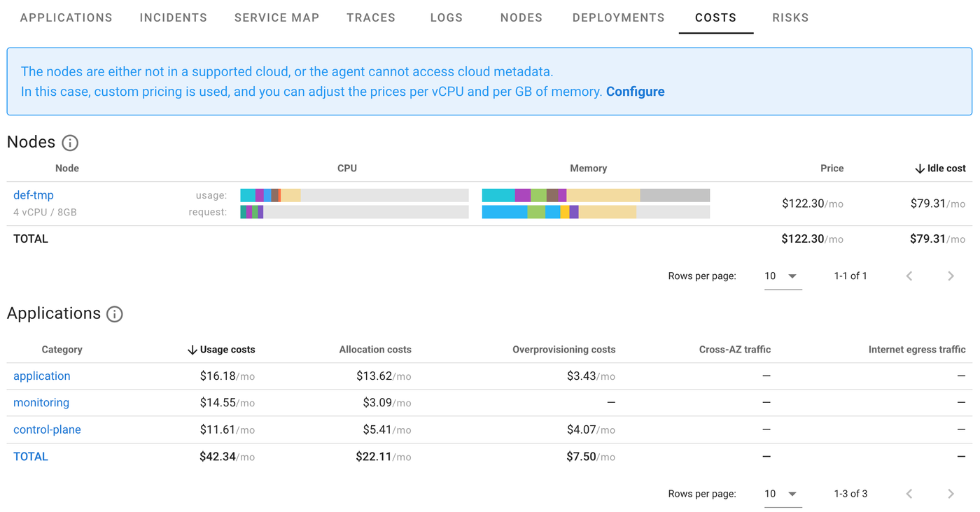Go to next page in the Nodes table
The image size is (980, 512).
tap(951, 276)
